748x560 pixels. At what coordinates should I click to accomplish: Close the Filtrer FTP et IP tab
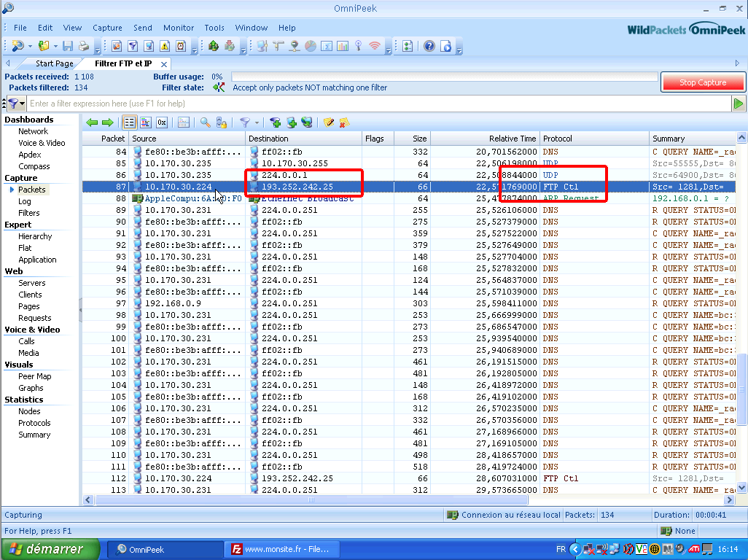(164, 64)
